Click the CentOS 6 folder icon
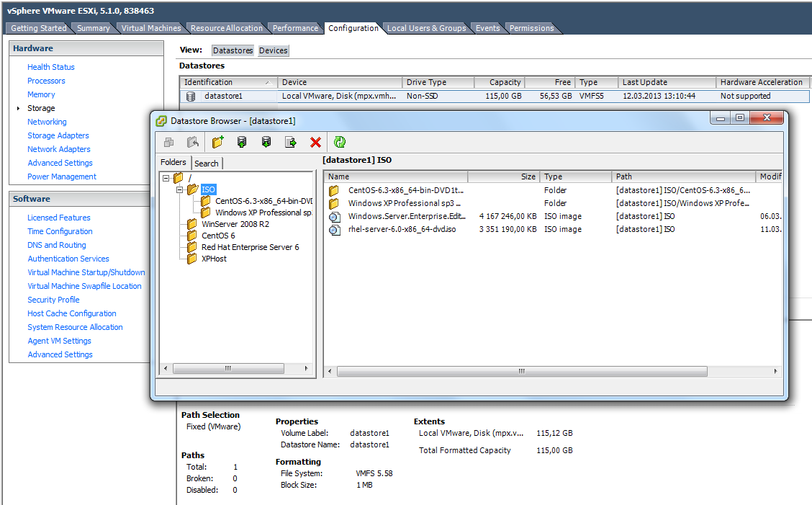Image resolution: width=812 pixels, height=505 pixels. [x=191, y=236]
